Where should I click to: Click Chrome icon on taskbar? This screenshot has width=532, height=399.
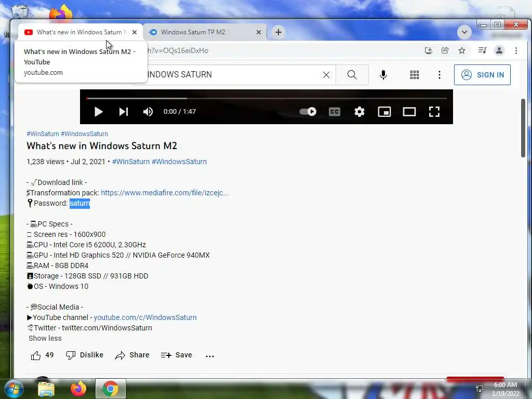[111, 389]
